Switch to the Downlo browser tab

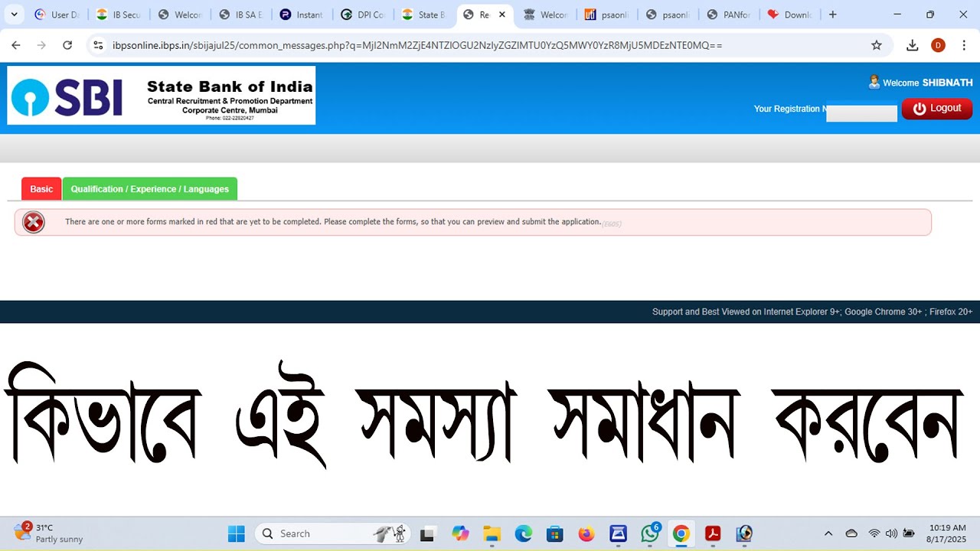click(x=790, y=15)
